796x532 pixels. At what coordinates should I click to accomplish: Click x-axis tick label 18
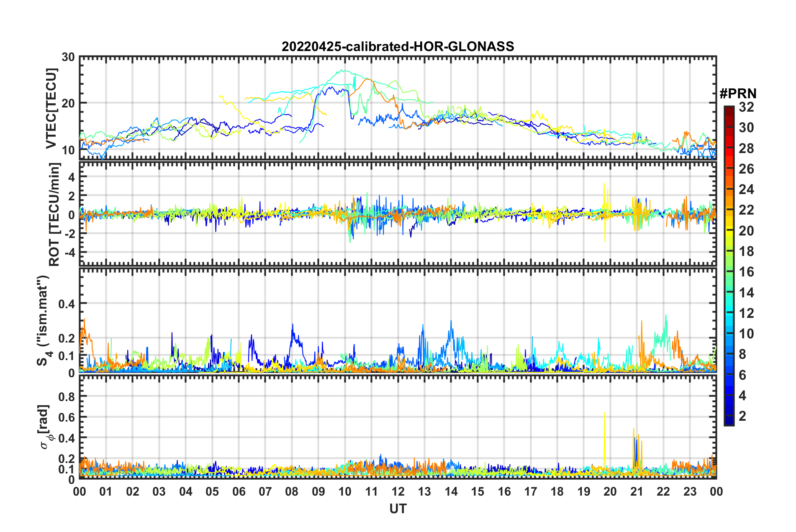(x=557, y=491)
